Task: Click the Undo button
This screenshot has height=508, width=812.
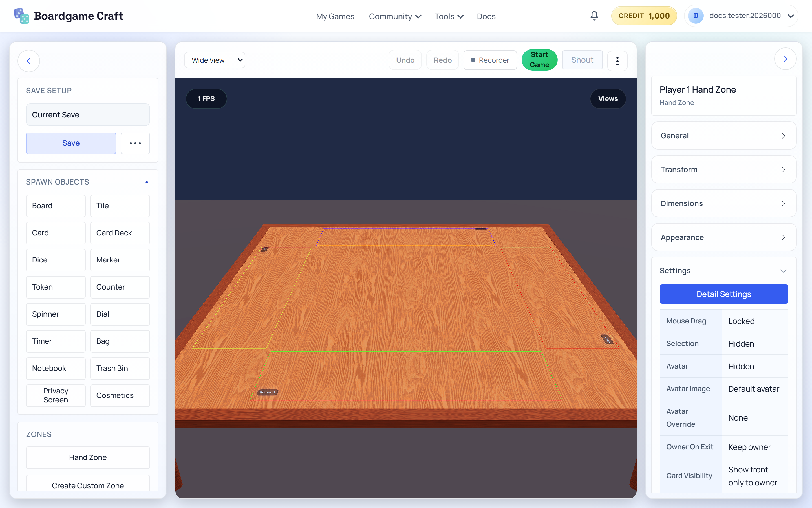Action: pos(405,60)
